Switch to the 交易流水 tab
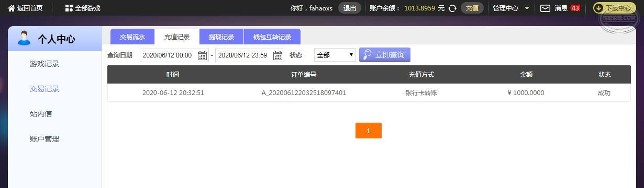The height and width of the screenshot is (188, 644). (x=132, y=37)
